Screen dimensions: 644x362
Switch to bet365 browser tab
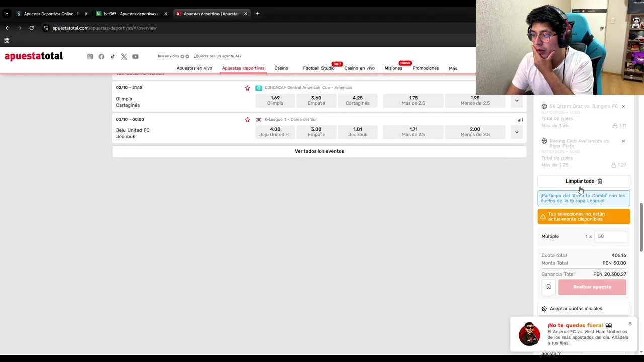coord(132,14)
